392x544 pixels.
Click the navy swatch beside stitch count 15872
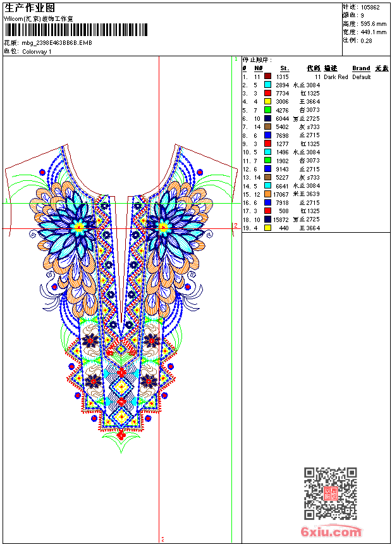pyautogui.click(x=268, y=219)
